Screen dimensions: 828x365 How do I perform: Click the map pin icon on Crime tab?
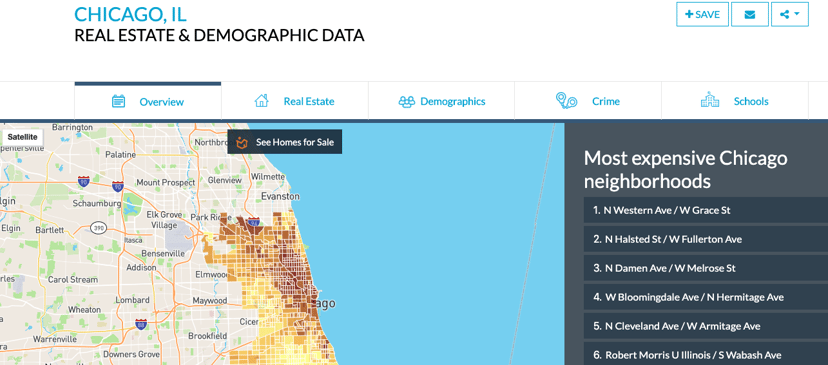click(x=566, y=100)
